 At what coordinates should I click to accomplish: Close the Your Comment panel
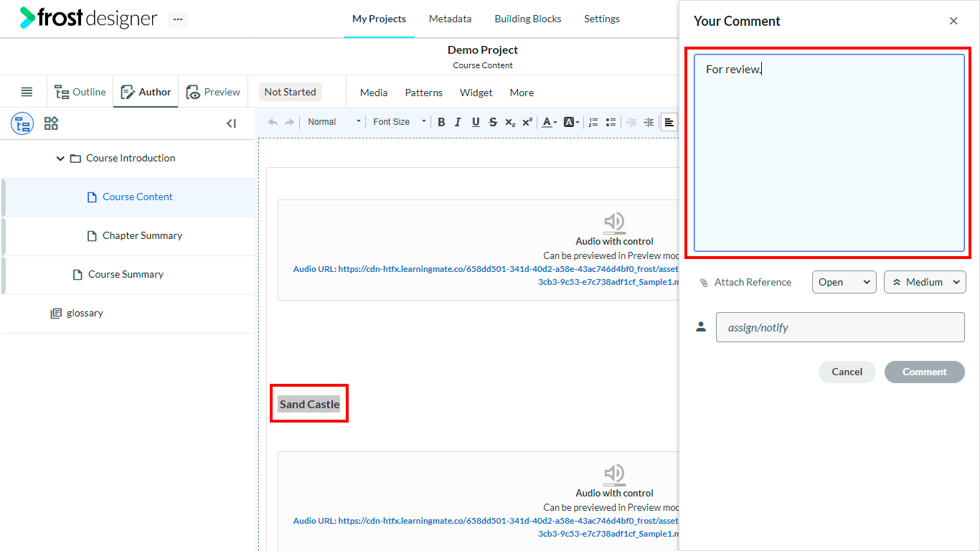953,21
